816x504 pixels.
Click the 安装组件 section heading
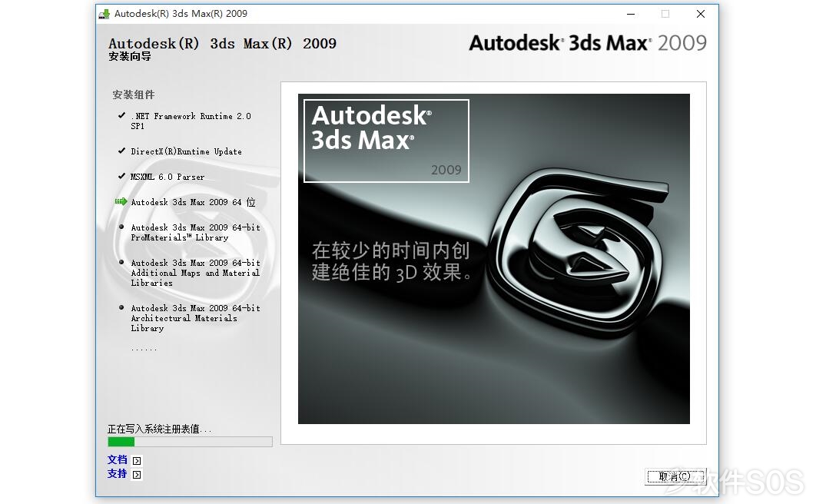click(x=134, y=94)
